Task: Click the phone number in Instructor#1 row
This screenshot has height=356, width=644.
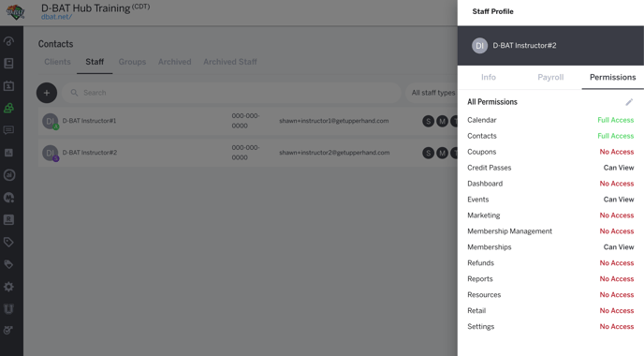Action: pyautogui.click(x=245, y=121)
